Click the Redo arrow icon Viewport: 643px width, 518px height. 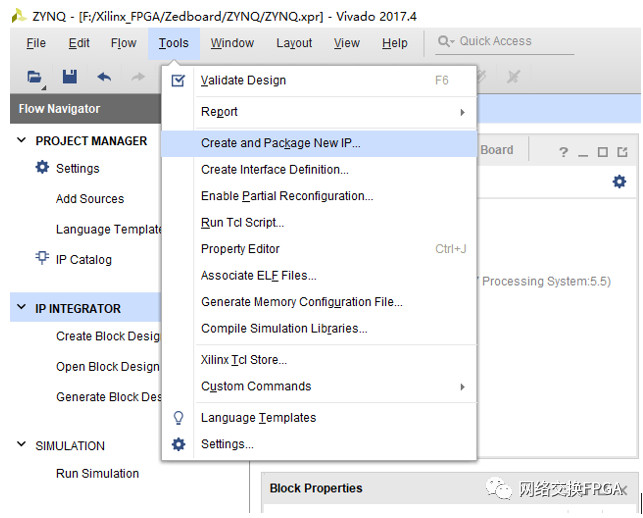click(x=138, y=77)
